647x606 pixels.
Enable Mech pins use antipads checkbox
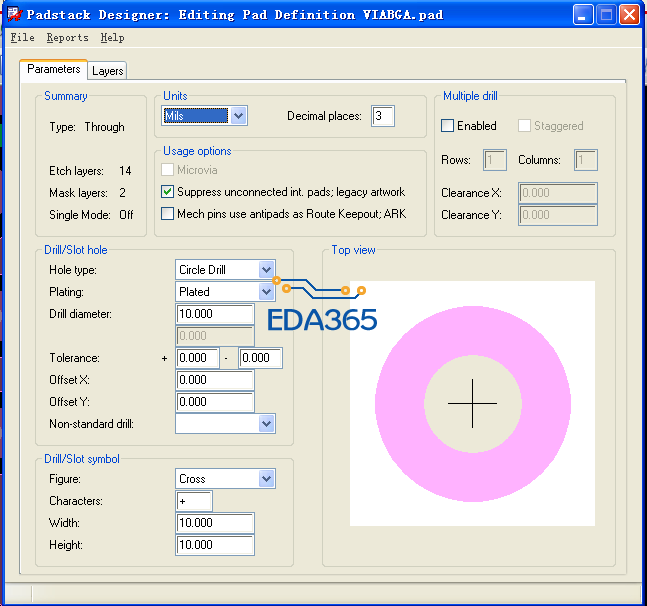(167, 214)
